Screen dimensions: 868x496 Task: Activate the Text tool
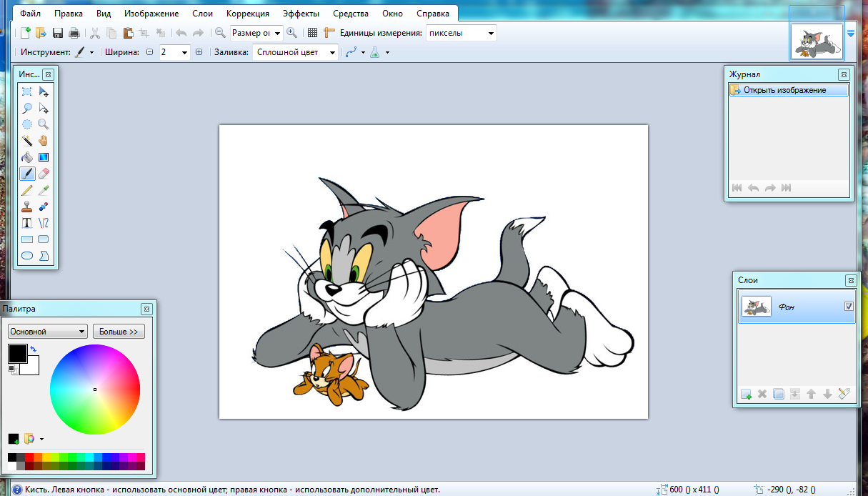26,223
